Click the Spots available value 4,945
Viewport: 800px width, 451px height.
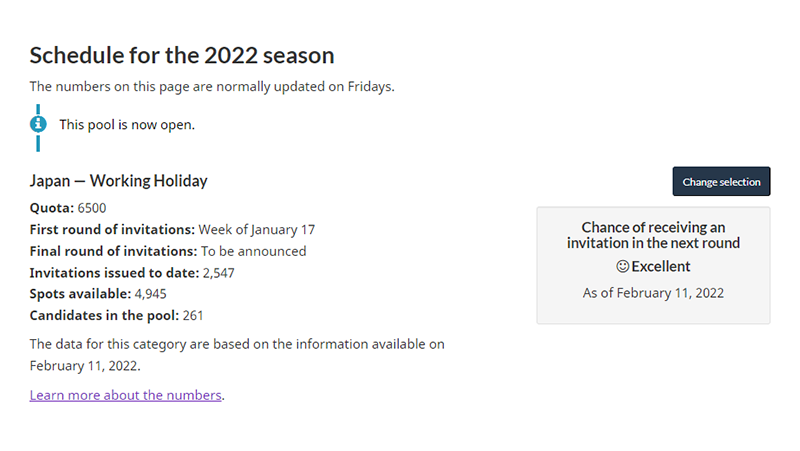pyautogui.click(x=151, y=294)
